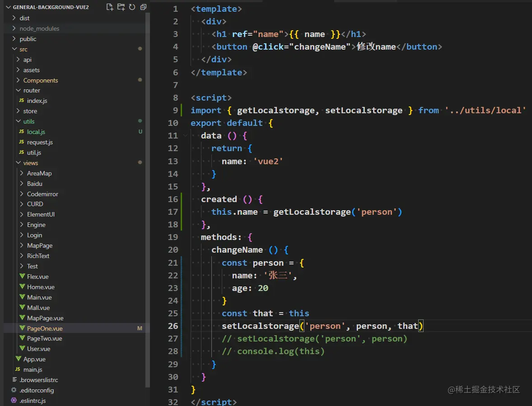
Task: Click the JS icon beside request.js
Action: coord(21,142)
